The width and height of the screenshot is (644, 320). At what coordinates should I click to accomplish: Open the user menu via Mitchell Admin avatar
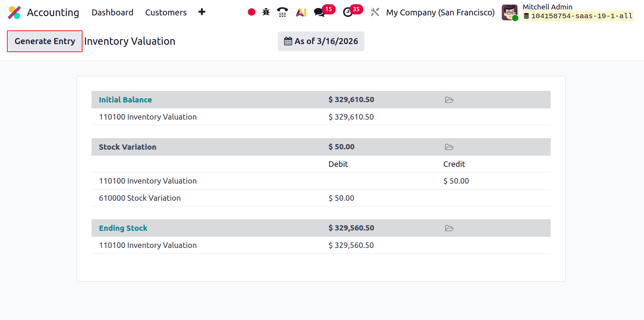pyautogui.click(x=509, y=12)
